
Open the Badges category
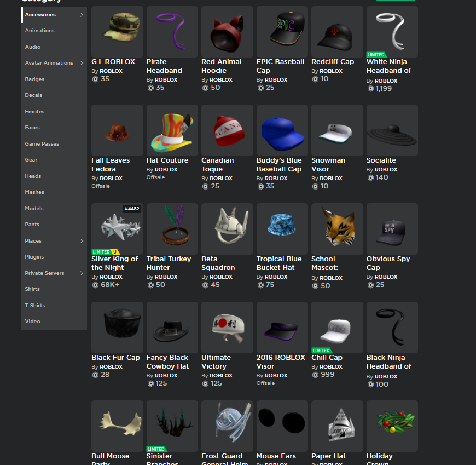(34, 79)
